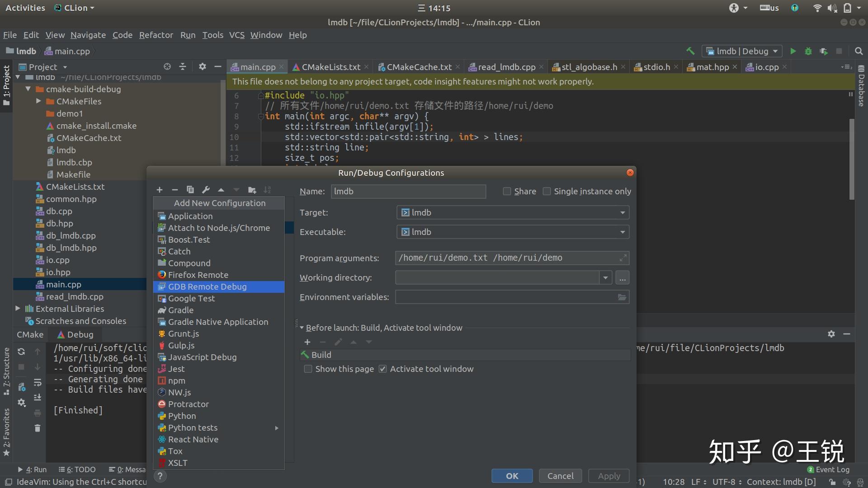Select GDB Remote Debug configuration type

pos(219,287)
